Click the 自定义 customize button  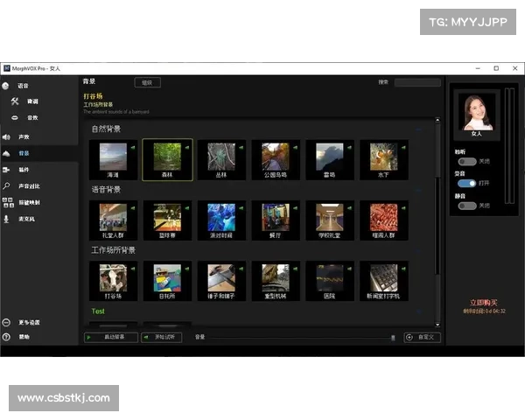coord(423,337)
